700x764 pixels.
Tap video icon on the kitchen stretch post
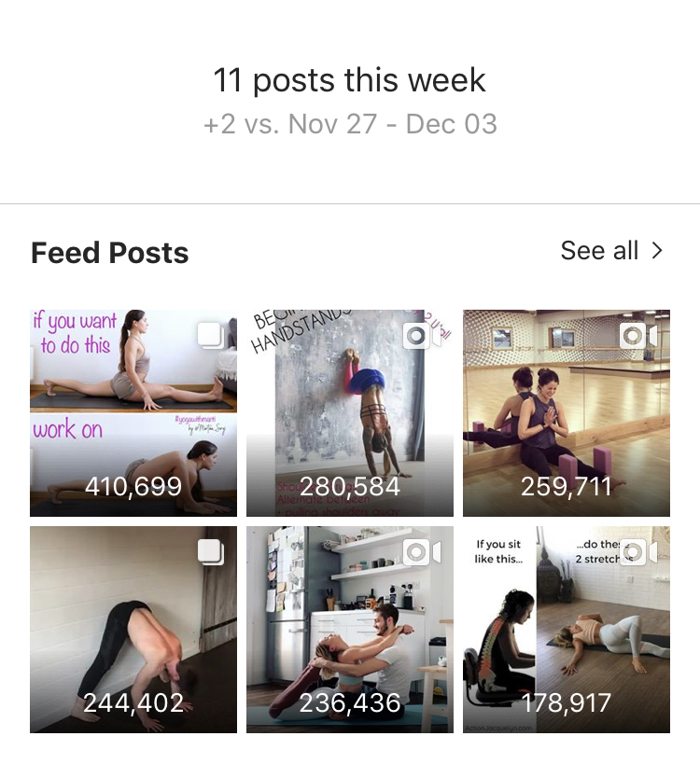click(422, 552)
